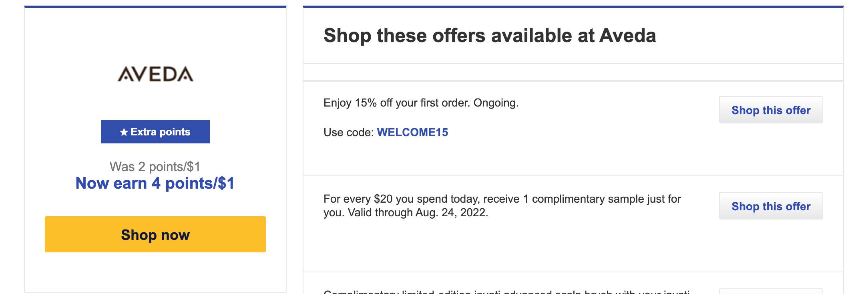868x294 pixels.
Task: Shop this offer for 15% off first order
Action: click(x=771, y=110)
